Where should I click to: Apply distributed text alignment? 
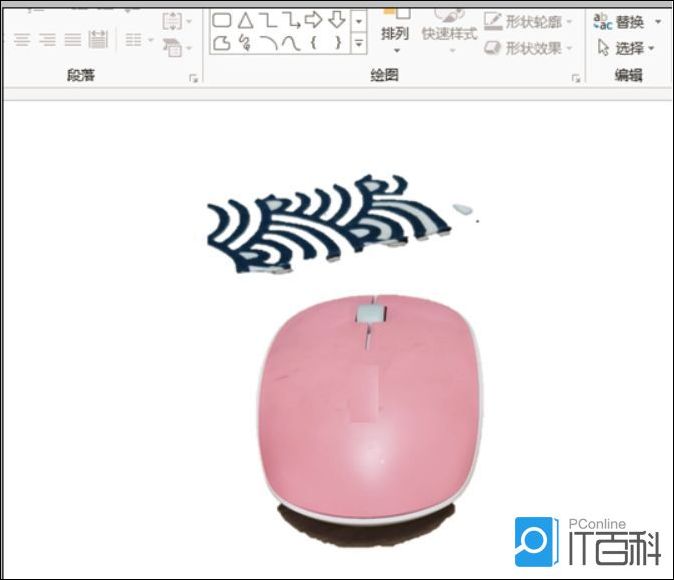(x=98, y=40)
